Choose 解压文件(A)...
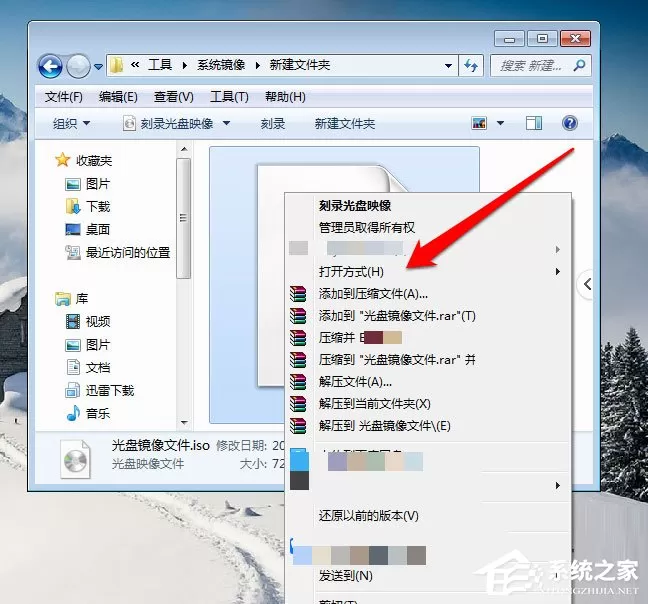This screenshot has height=604, width=648. coord(355,382)
